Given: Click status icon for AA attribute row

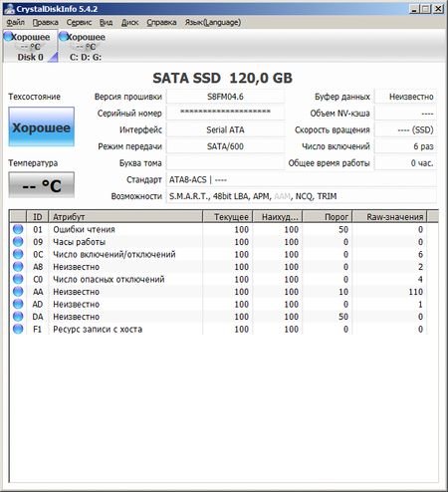Looking at the screenshot, I should tap(18, 292).
